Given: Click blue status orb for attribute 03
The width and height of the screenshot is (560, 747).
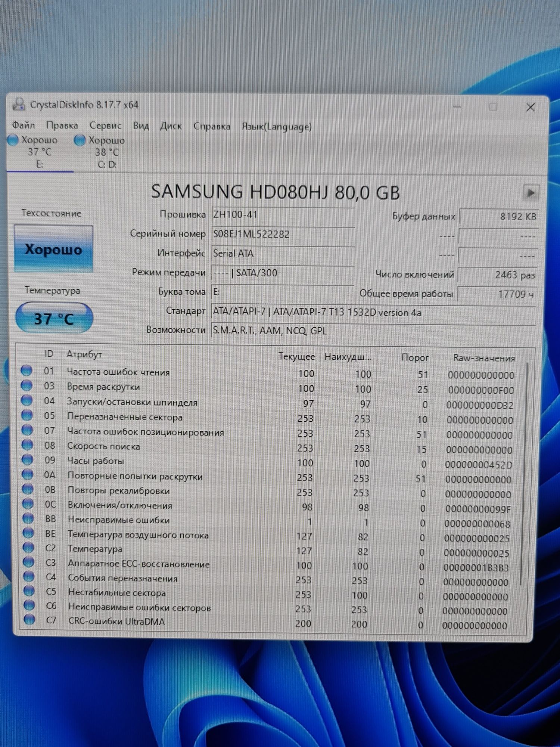Looking at the screenshot, I should [27, 385].
